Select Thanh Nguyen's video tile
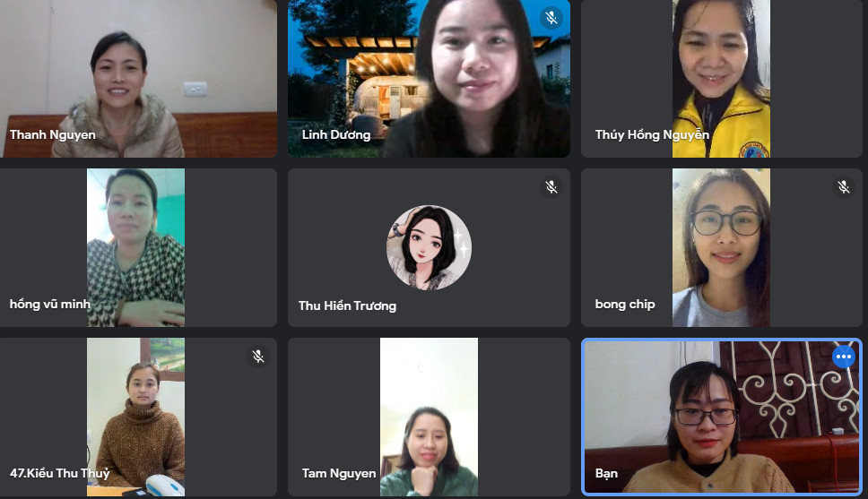Viewport: 868px width, 499px height. coord(138,79)
